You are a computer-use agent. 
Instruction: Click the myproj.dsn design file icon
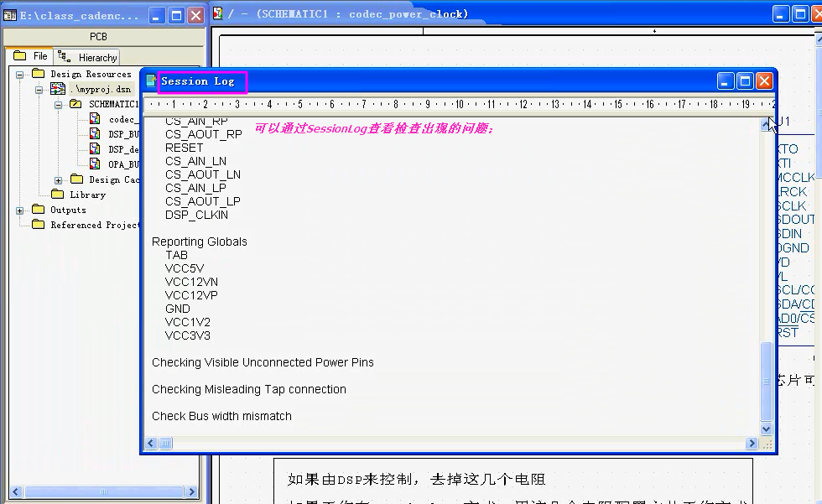[58, 89]
